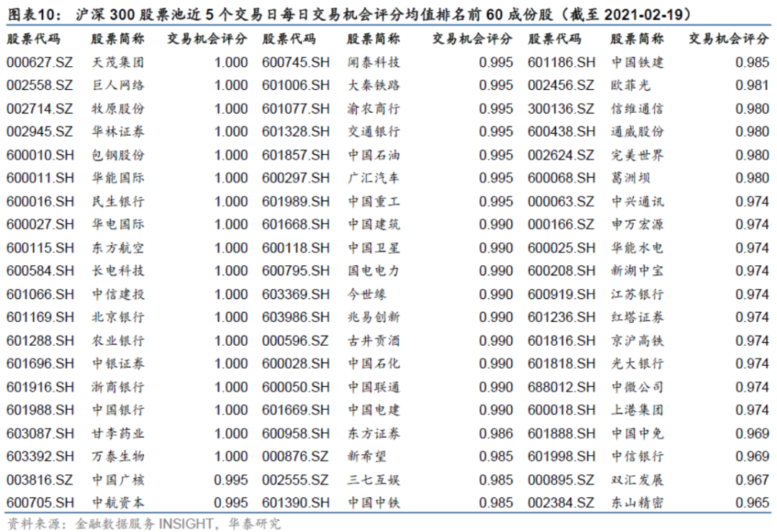Screen dimensions: 777x532
Task: Select stock name 中国中免
Action: (637, 434)
